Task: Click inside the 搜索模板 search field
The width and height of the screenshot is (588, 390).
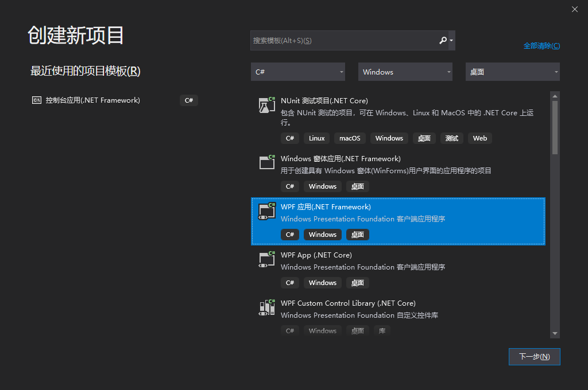Action: tap(345, 40)
